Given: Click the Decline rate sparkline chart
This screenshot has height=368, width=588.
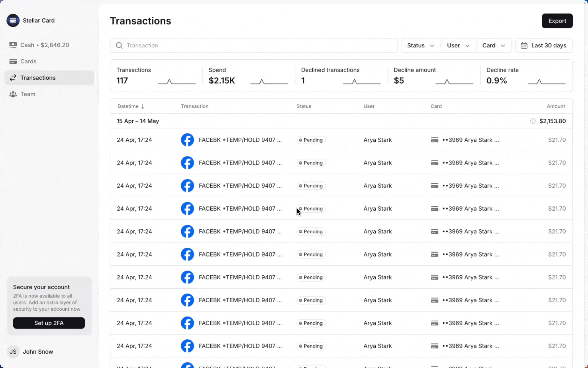Looking at the screenshot, I should click(x=546, y=81).
